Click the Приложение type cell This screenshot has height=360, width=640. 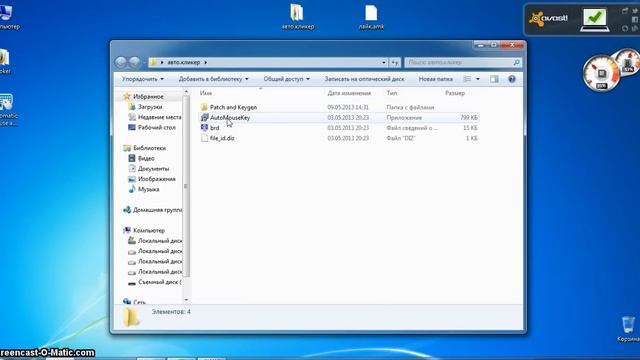404,118
